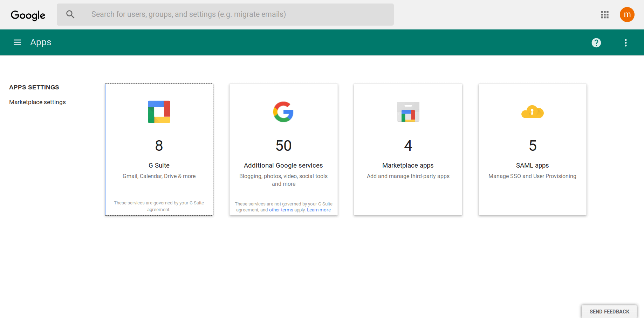Image resolution: width=644 pixels, height=318 pixels.
Task: Open the Marketplace apps card
Action: point(408,149)
